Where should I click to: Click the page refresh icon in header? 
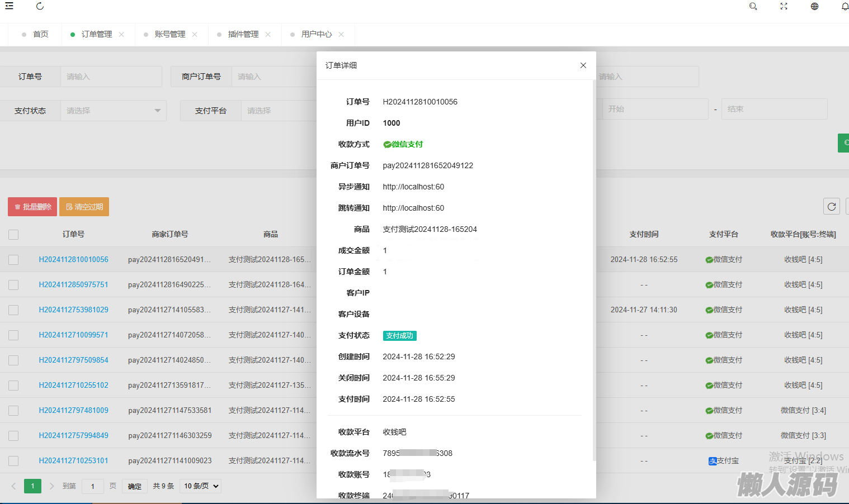[x=40, y=6]
